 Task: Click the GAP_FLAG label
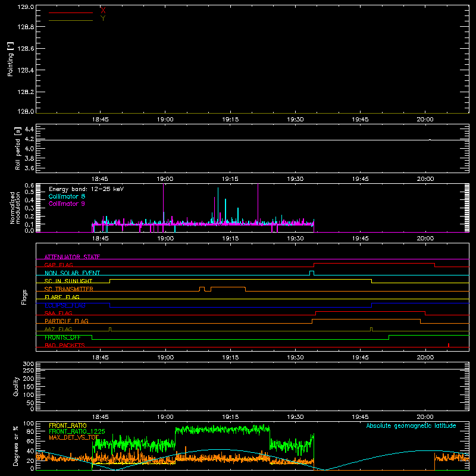coord(58,265)
